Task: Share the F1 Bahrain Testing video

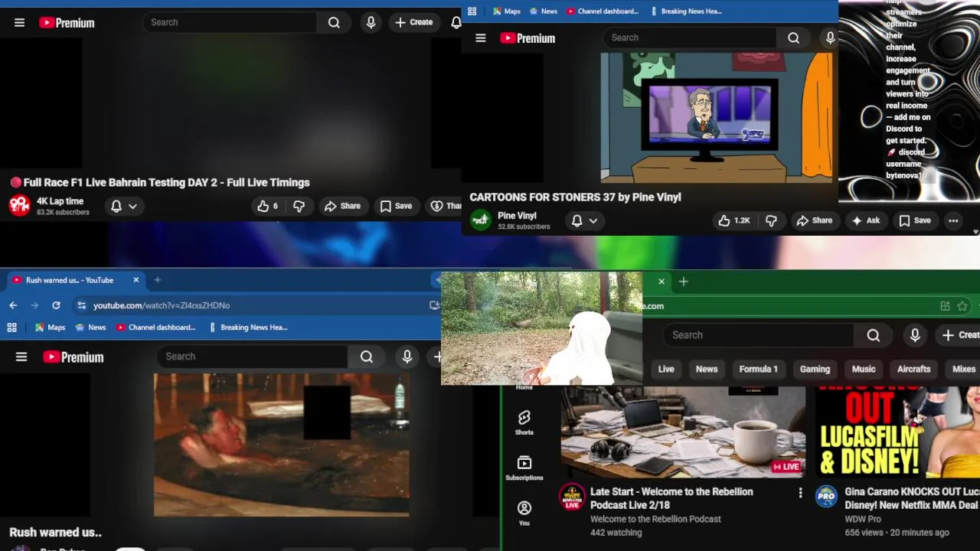Action: (342, 206)
